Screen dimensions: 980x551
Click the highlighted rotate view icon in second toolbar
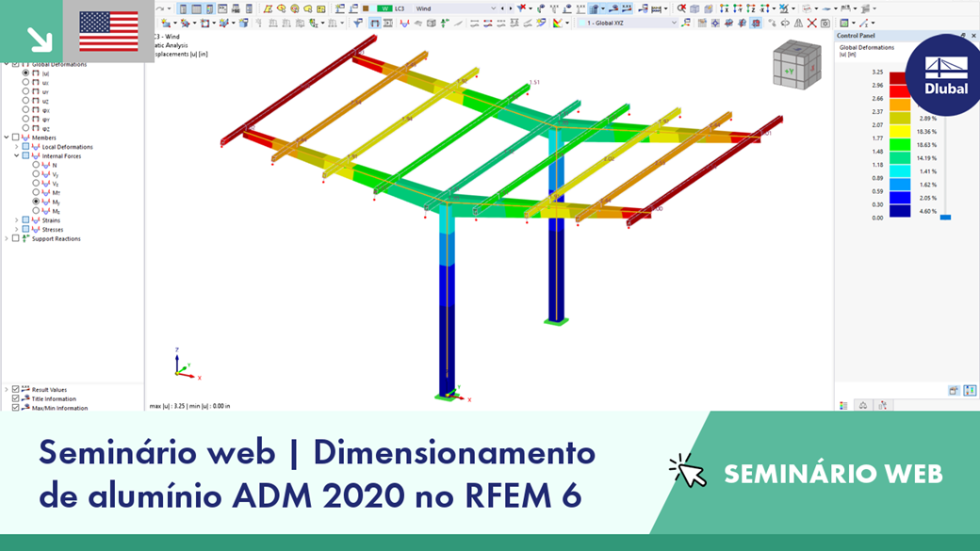click(756, 24)
